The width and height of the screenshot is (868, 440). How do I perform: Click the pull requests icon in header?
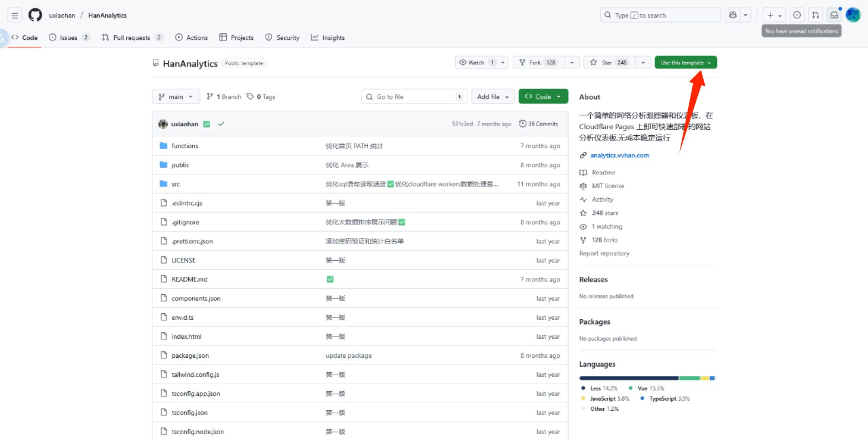pyautogui.click(x=816, y=15)
